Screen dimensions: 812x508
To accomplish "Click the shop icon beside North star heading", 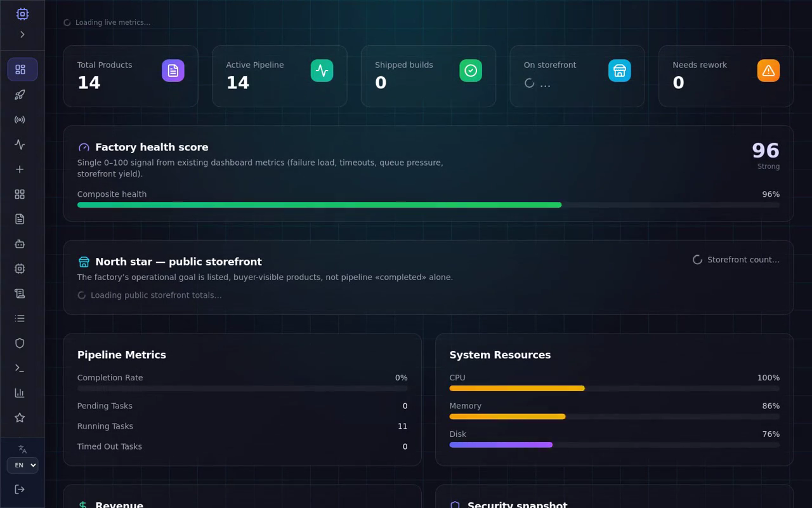I will tap(84, 262).
